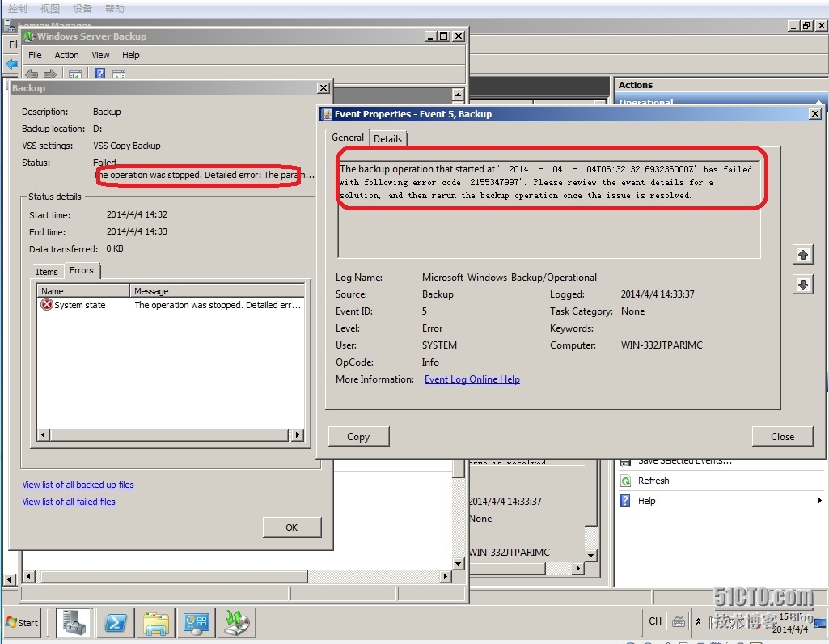Open the File menu in Windows Server Backup

35,55
